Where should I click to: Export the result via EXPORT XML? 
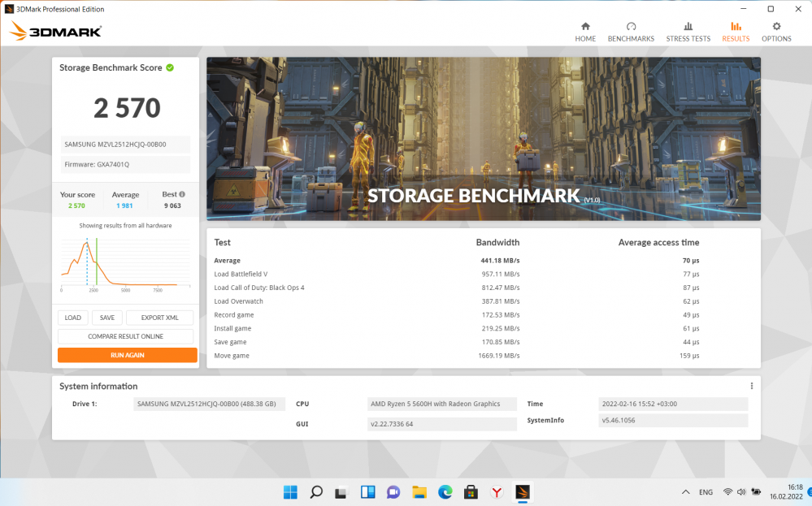[159, 318]
